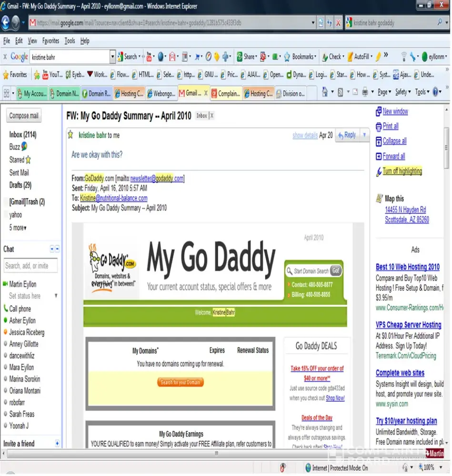Open the Inbox (2114) folder

click(x=23, y=135)
